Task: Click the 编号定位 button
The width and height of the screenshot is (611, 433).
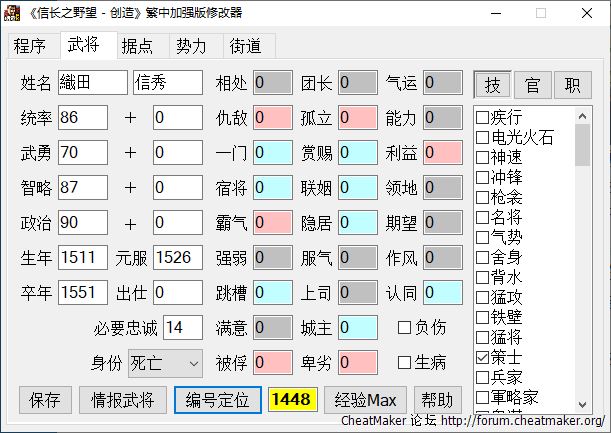Action: [x=218, y=400]
